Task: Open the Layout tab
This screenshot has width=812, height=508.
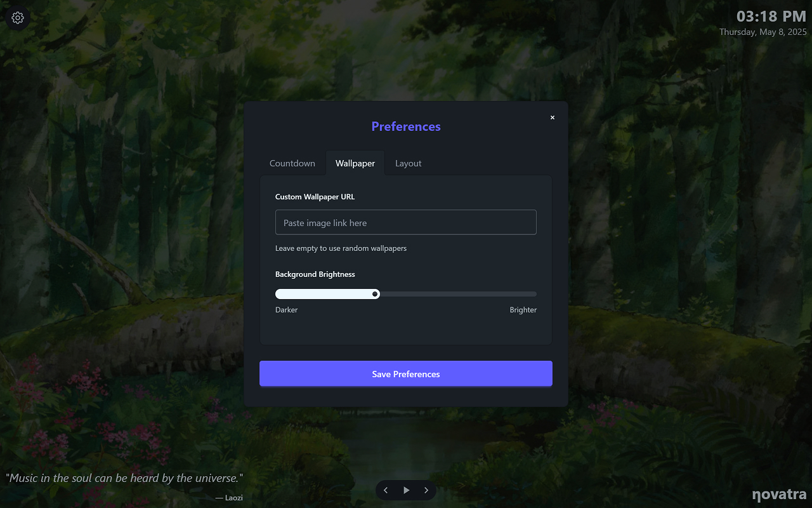Action: tap(409, 163)
